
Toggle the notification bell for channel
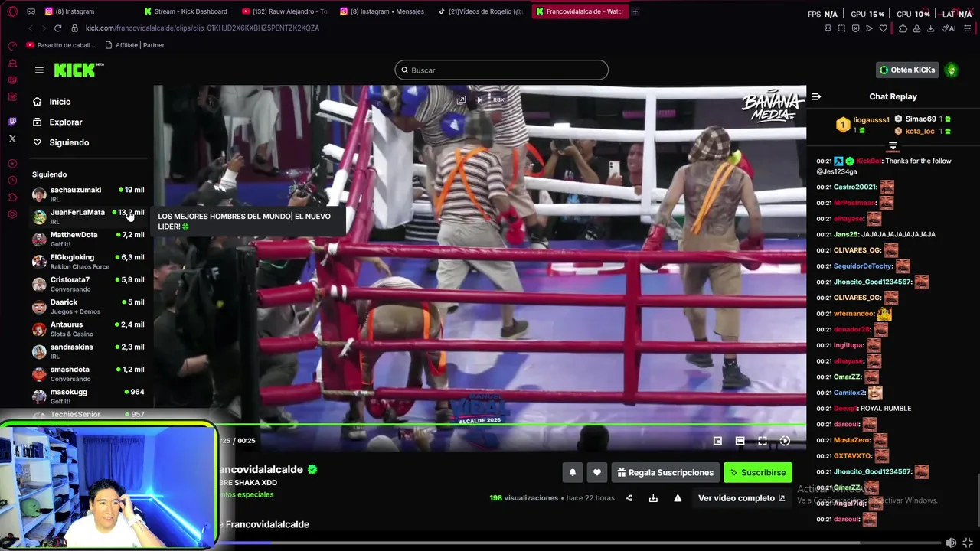click(573, 473)
